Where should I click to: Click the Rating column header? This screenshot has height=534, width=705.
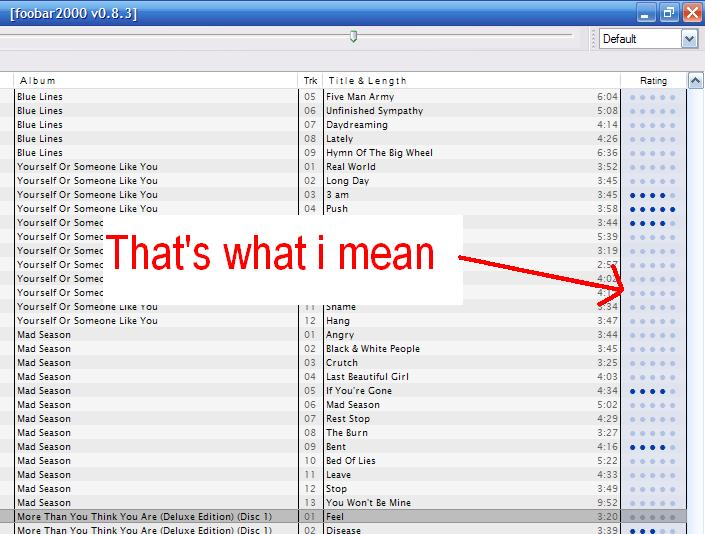click(653, 80)
